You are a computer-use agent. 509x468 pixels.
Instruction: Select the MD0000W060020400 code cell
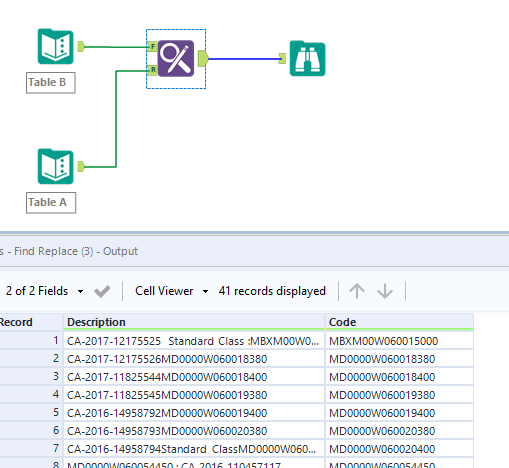coord(399,449)
